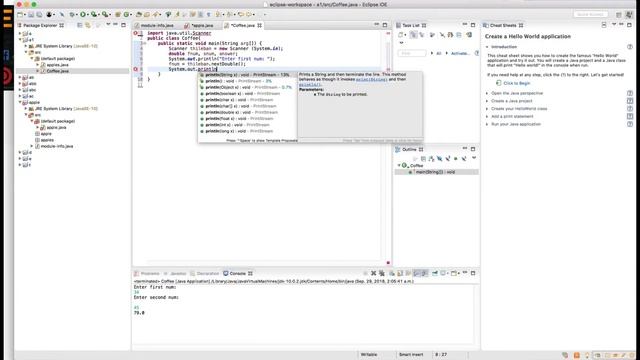Select main(String[]) : void in Outline
Screen dimensions: 640x360
435,172
